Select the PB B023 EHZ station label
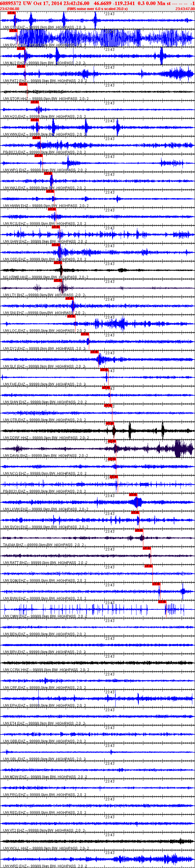 click(x=45, y=152)
